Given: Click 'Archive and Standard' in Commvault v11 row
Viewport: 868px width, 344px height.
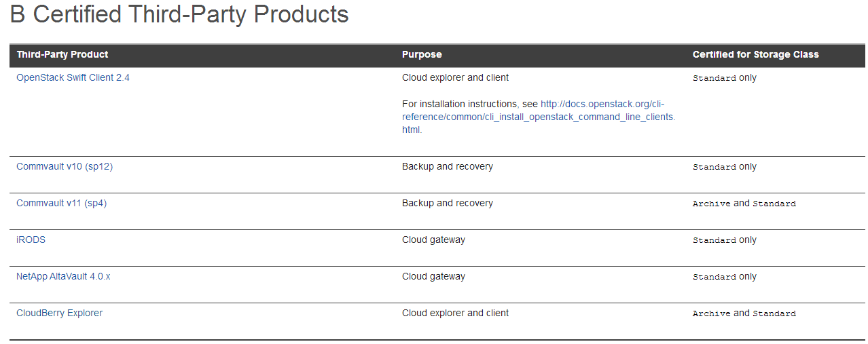Looking at the screenshot, I should [x=744, y=203].
